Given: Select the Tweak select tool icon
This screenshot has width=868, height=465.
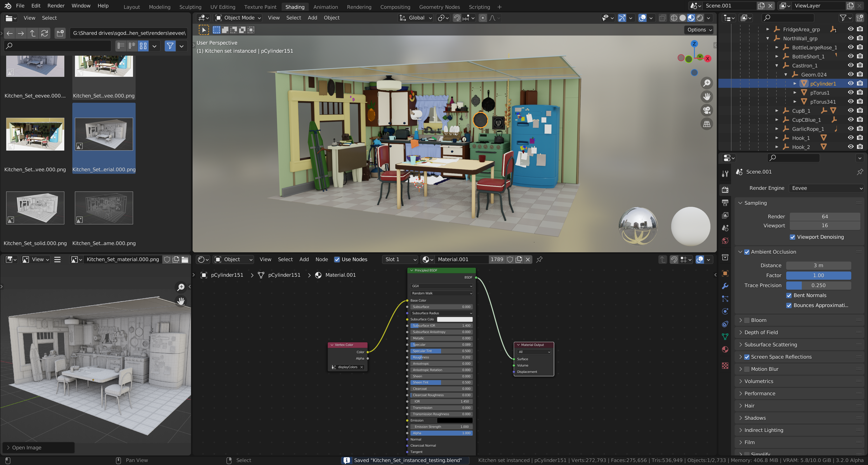Looking at the screenshot, I should [204, 30].
